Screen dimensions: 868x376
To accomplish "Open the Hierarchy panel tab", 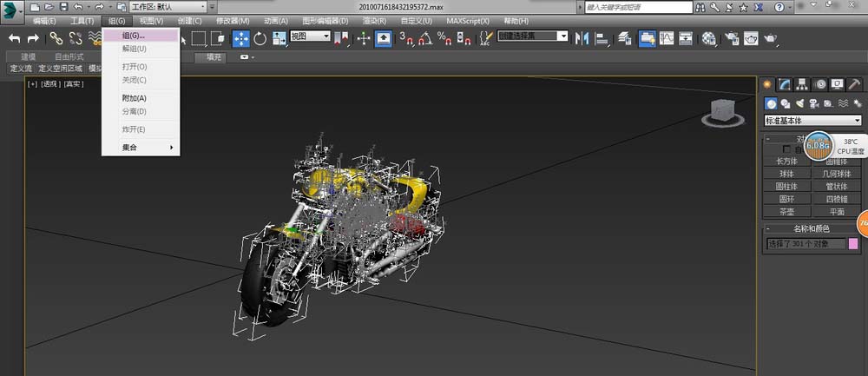I will coord(802,84).
